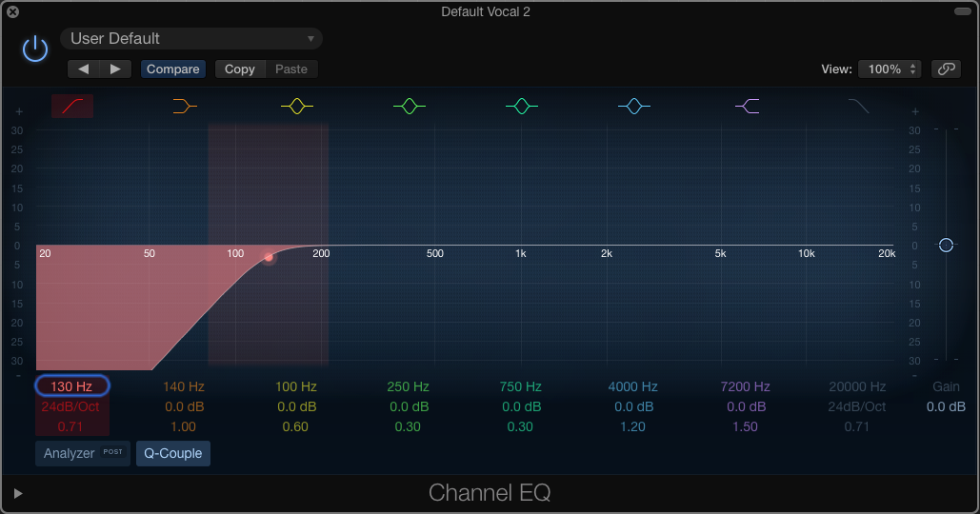Go to the previous preset arrow
The height and width of the screenshot is (514, 980).
coord(83,69)
